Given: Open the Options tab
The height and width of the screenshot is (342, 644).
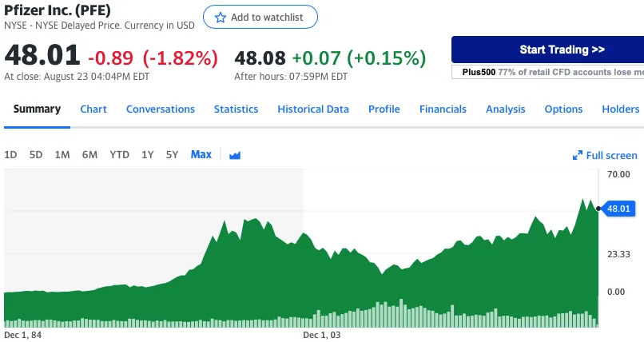Looking at the screenshot, I should pos(563,109).
